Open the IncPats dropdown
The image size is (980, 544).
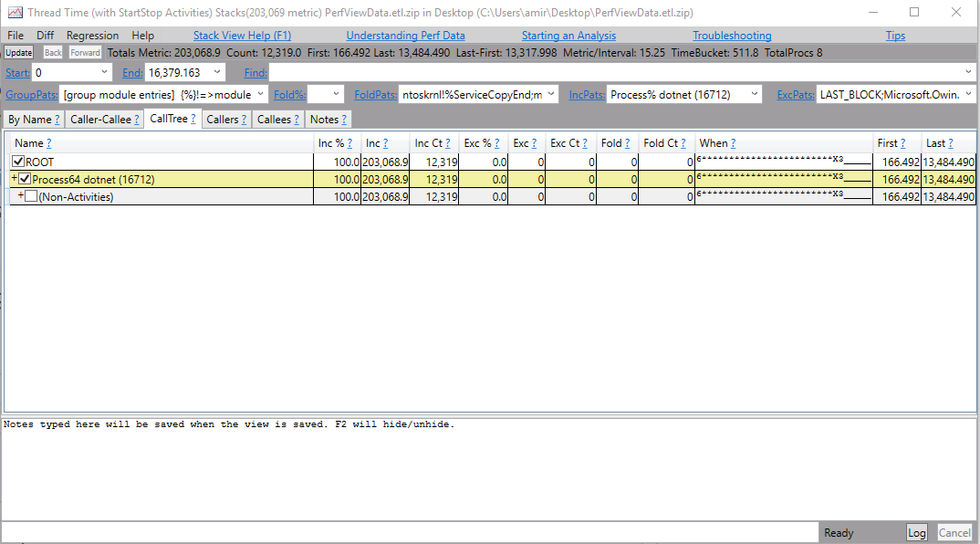click(x=755, y=94)
